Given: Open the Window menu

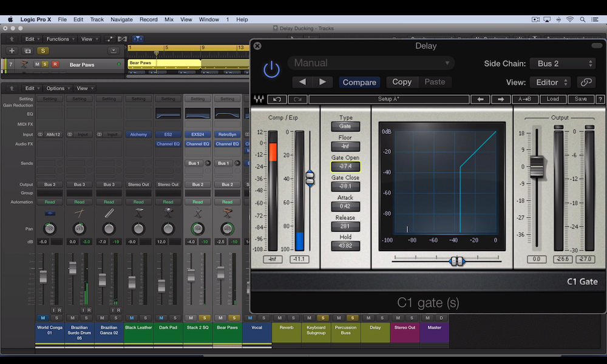Looking at the screenshot, I should click(x=209, y=19).
